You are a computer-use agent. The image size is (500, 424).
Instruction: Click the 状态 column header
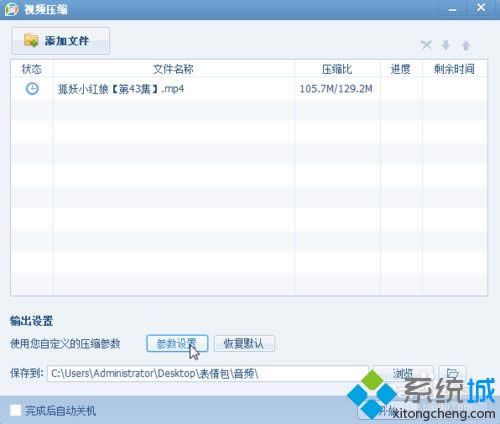coord(32,69)
